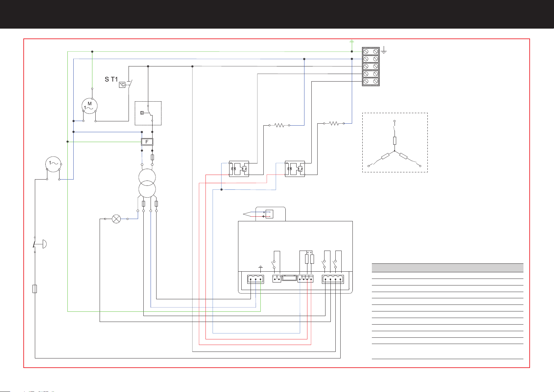Viewport: 554px width, 392px height.
Task: Select the green earth symbol above terminal block
Action: tap(351, 41)
